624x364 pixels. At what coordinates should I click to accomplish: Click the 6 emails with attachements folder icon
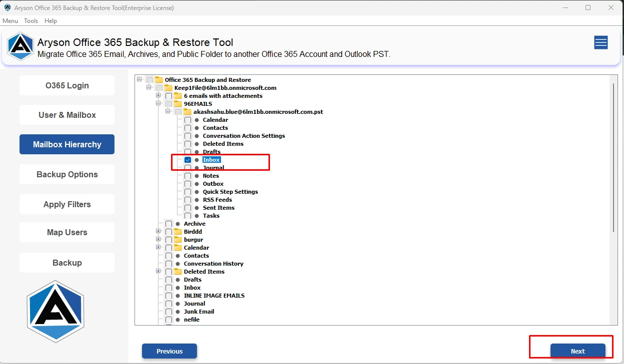(178, 96)
